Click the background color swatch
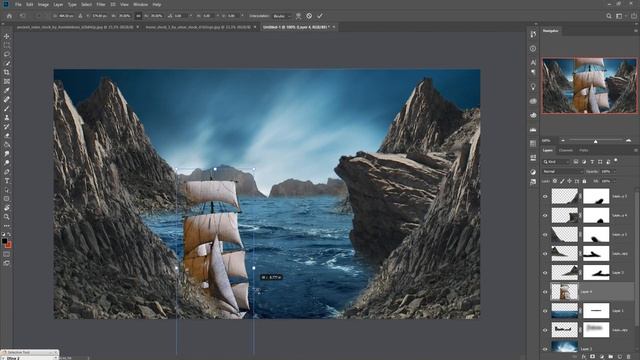Screen dimensions: 640x360 click(9, 245)
